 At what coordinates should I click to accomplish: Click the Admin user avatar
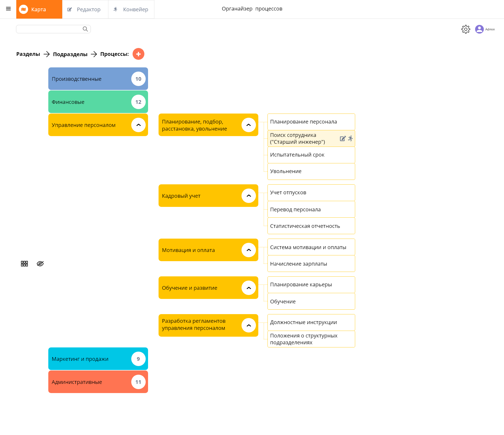pyautogui.click(x=479, y=29)
